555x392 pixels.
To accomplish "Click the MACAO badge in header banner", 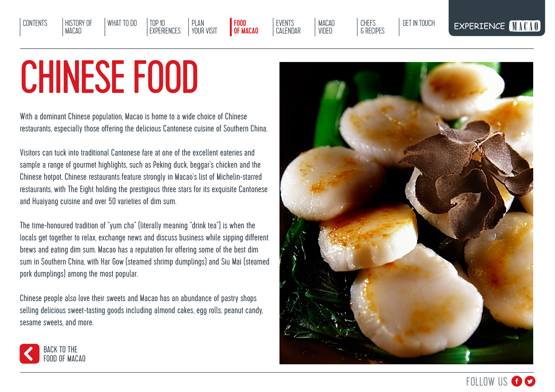I will pyautogui.click(x=525, y=26).
